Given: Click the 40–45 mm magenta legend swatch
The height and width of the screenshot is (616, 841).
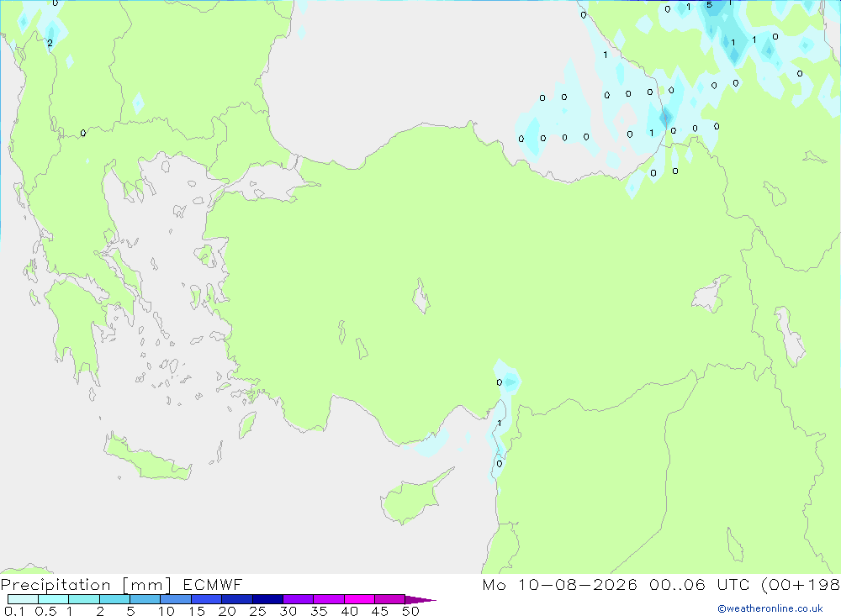Looking at the screenshot, I should 359,599.
